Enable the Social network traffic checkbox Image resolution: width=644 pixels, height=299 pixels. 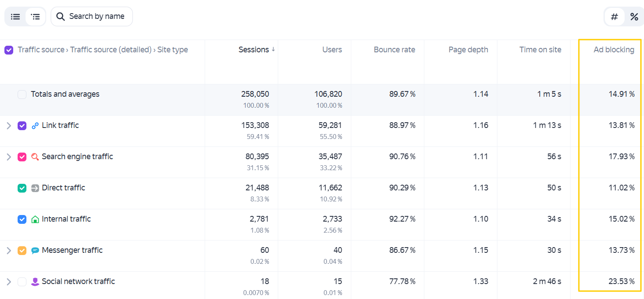coord(22,282)
